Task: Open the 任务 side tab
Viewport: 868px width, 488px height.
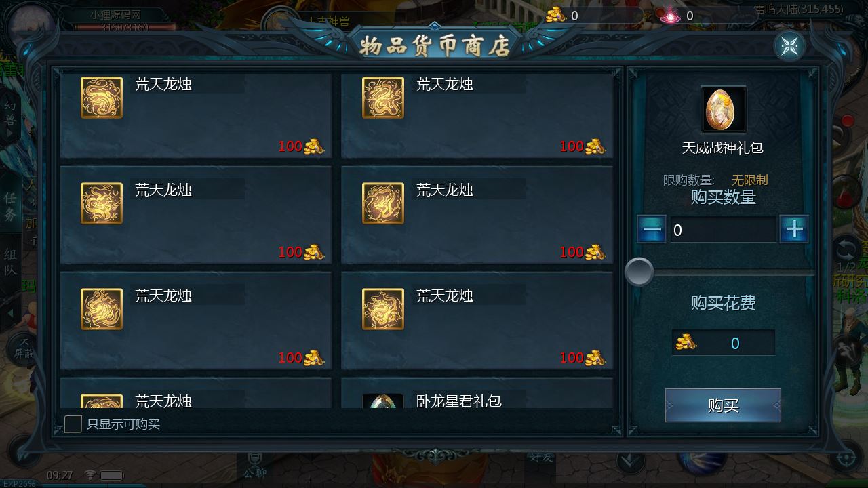Action: 11,207
